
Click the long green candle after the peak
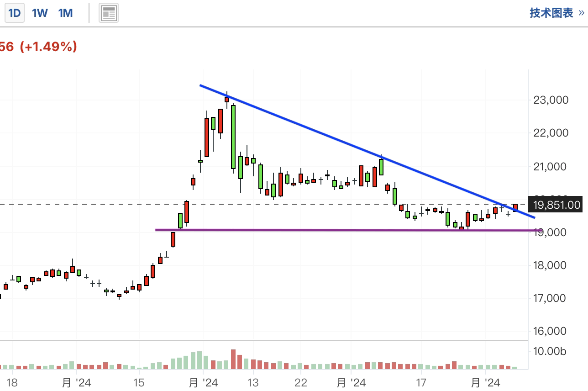pyautogui.click(x=233, y=137)
